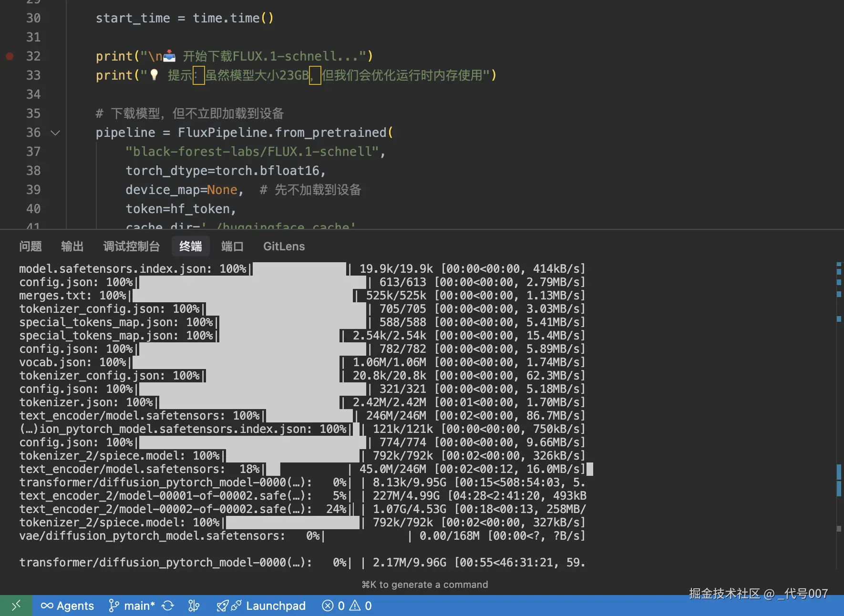Click the rocket icon in status bar
Viewport: 844px width, 616px height.
pos(222,606)
